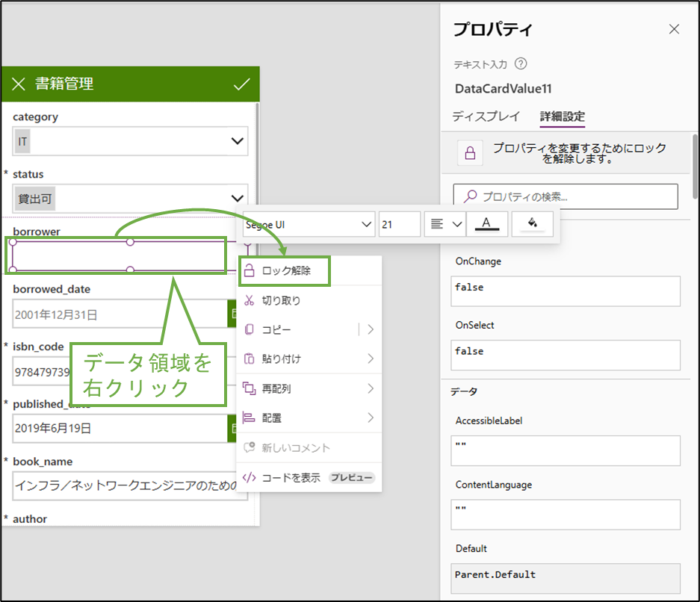The width and height of the screenshot is (700, 602).
Task: Select コードを表示 in context menu
Action: [x=309, y=477]
